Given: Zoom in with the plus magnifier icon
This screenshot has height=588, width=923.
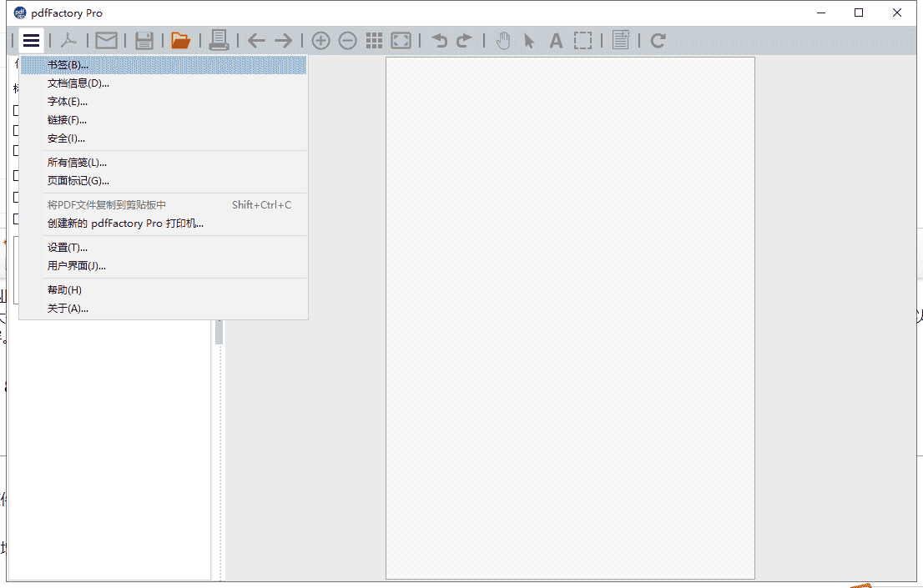Looking at the screenshot, I should pyautogui.click(x=320, y=40).
